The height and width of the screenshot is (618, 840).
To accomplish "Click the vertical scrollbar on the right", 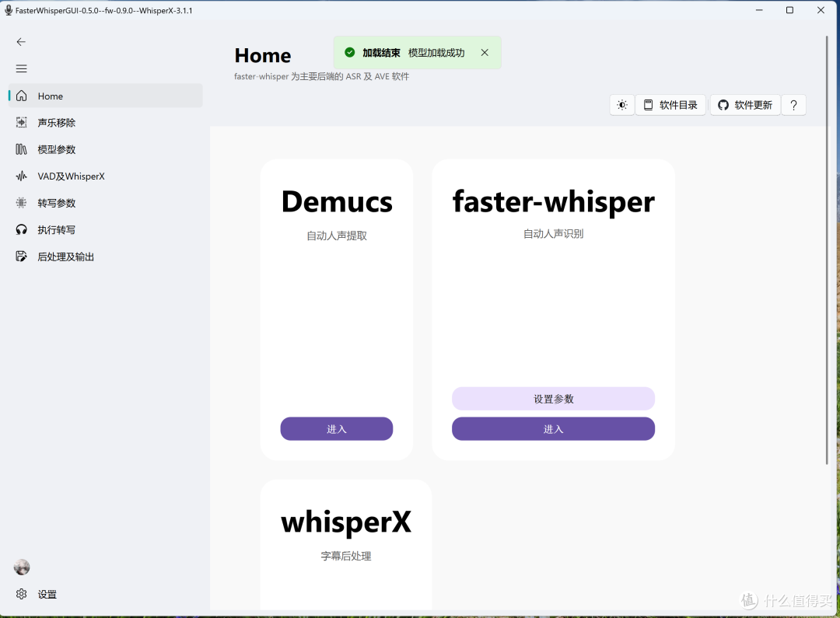I will click(827, 250).
